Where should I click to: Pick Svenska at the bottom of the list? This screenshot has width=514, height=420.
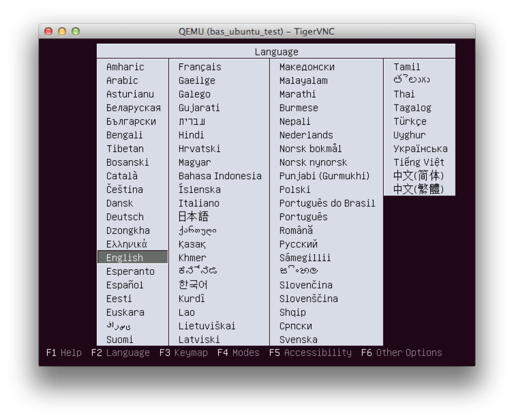298,340
